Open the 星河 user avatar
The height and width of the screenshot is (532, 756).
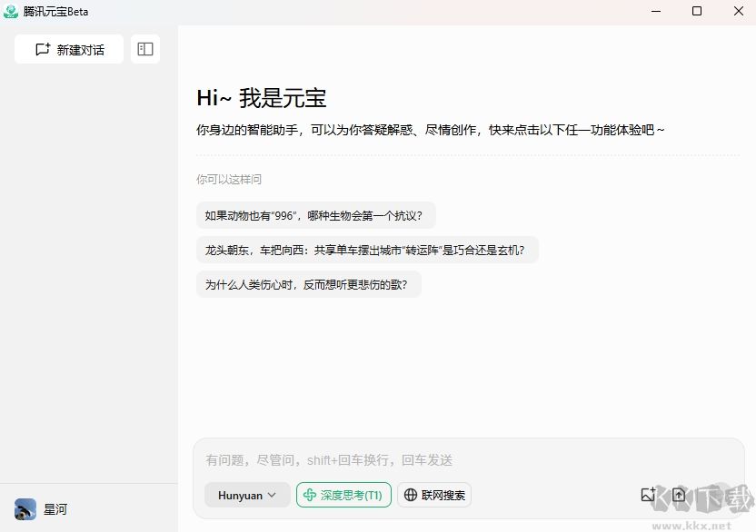pos(25,509)
